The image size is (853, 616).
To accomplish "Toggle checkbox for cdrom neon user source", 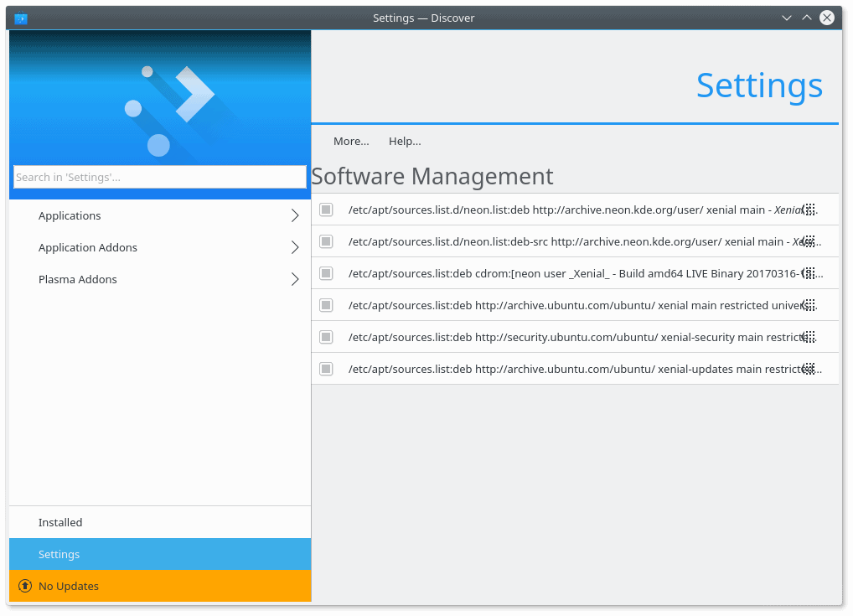I will pos(328,275).
